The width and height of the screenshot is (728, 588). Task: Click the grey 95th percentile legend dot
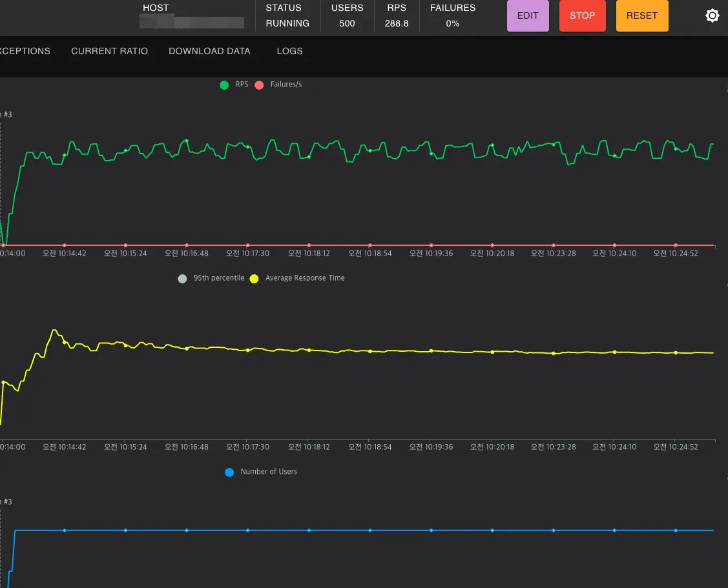point(182,279)
